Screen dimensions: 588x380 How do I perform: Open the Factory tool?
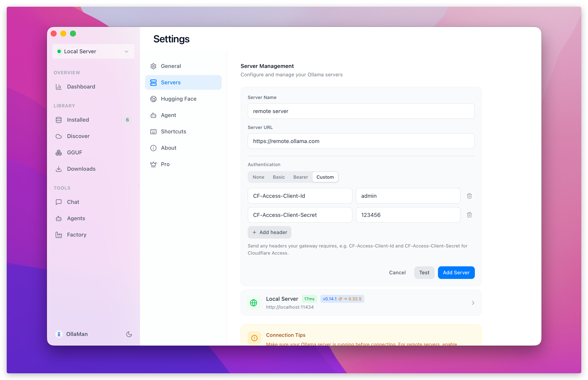pos(93,235)
